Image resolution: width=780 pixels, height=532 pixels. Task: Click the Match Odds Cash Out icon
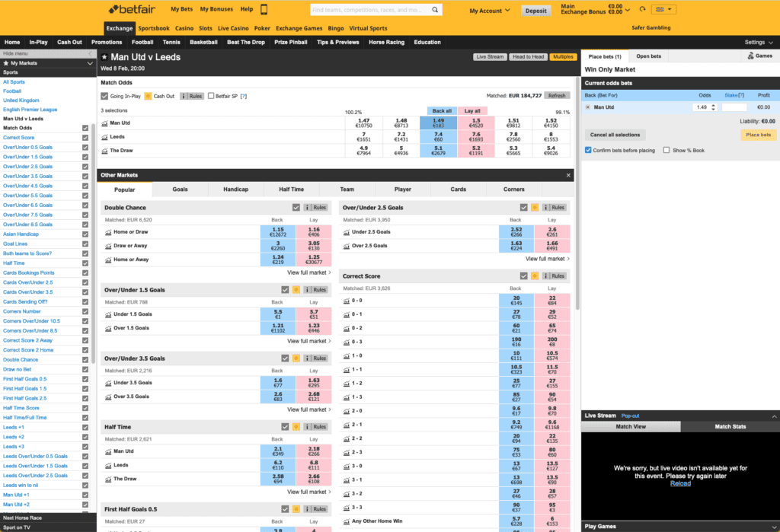pos(148,96)
